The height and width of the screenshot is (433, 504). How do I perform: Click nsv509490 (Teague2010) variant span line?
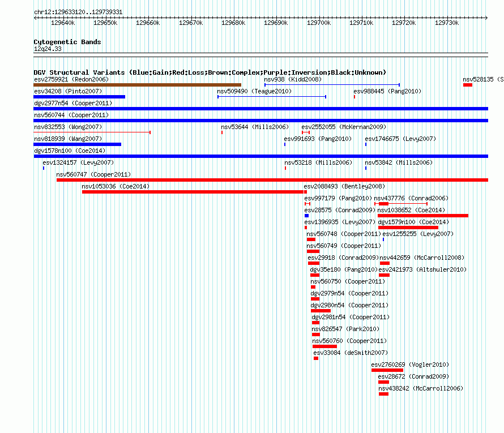click(272, 97)
